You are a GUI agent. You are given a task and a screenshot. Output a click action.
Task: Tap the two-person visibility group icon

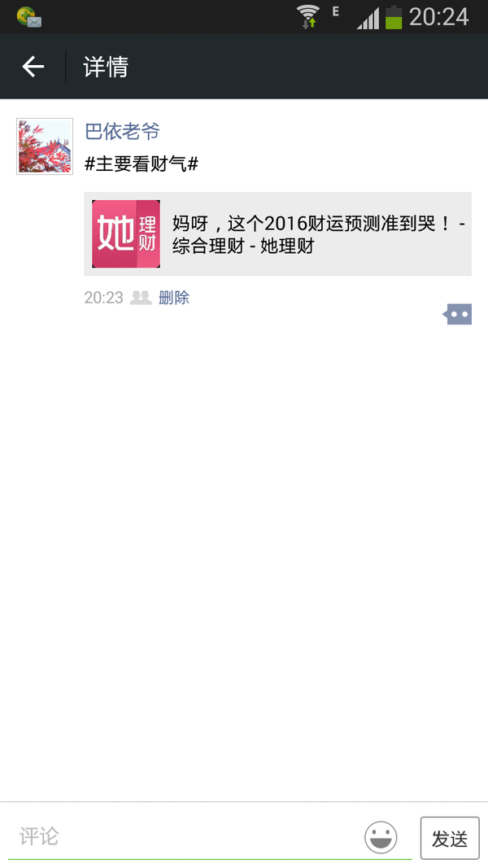coord(141,298)
